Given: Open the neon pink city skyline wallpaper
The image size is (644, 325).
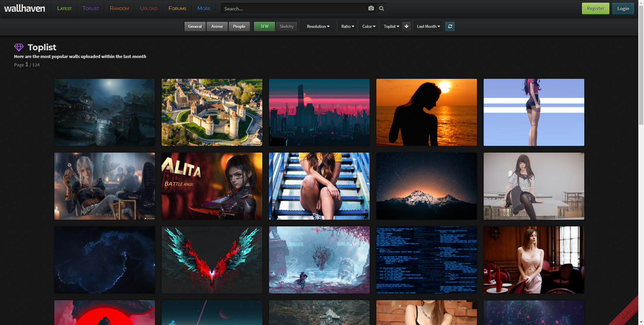Looking at the screenshot, I should [319, 112].
